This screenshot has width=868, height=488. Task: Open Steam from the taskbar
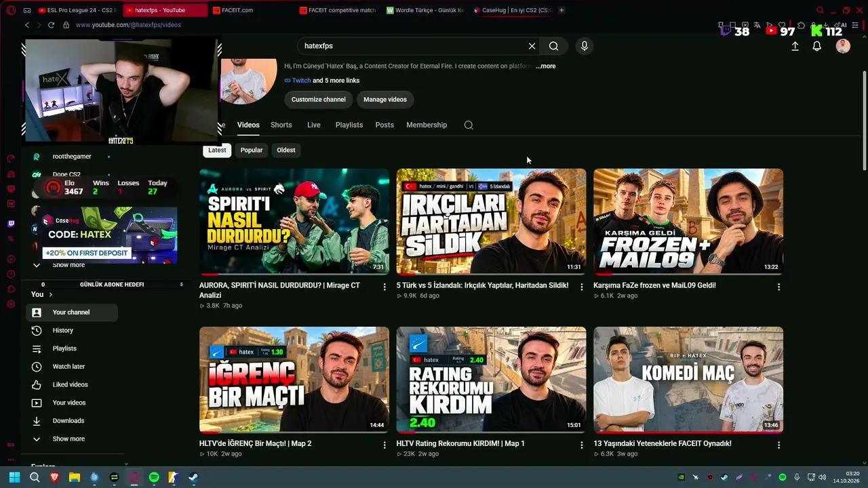pyautogui.click(x=193, y=477)
